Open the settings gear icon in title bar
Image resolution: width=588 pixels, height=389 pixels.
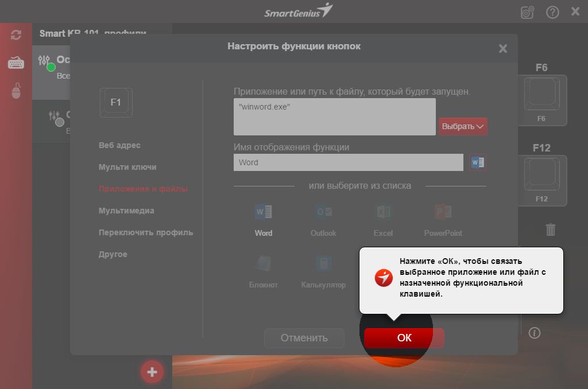click(x=527, y=13)
